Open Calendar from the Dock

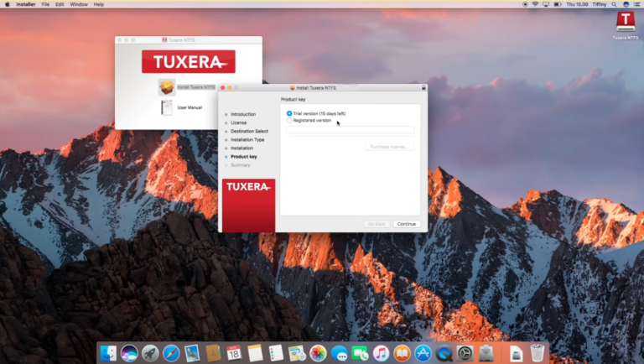pos(234,353)
